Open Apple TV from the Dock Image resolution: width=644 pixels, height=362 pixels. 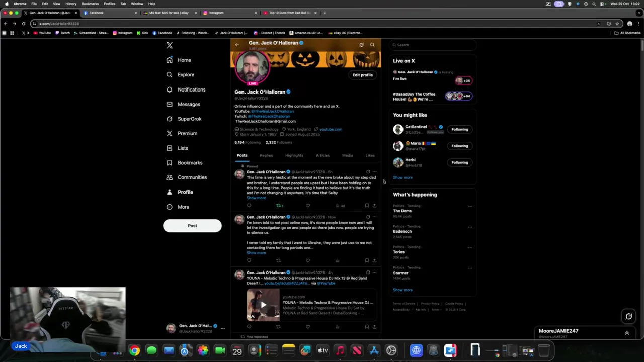(323, 350)
